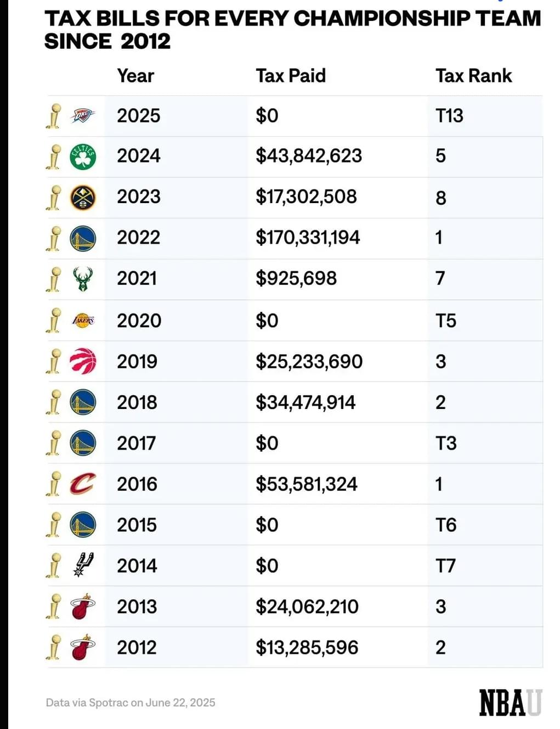560x729 pixels.
Task: Click the Celtics shamrock logo
Action: point(83,157)
